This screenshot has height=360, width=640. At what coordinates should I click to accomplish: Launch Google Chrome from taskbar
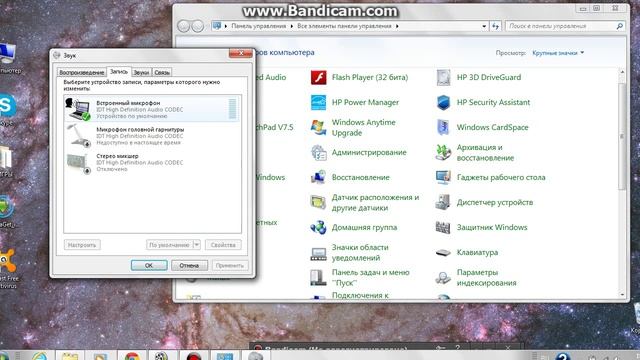pos(132,356)
